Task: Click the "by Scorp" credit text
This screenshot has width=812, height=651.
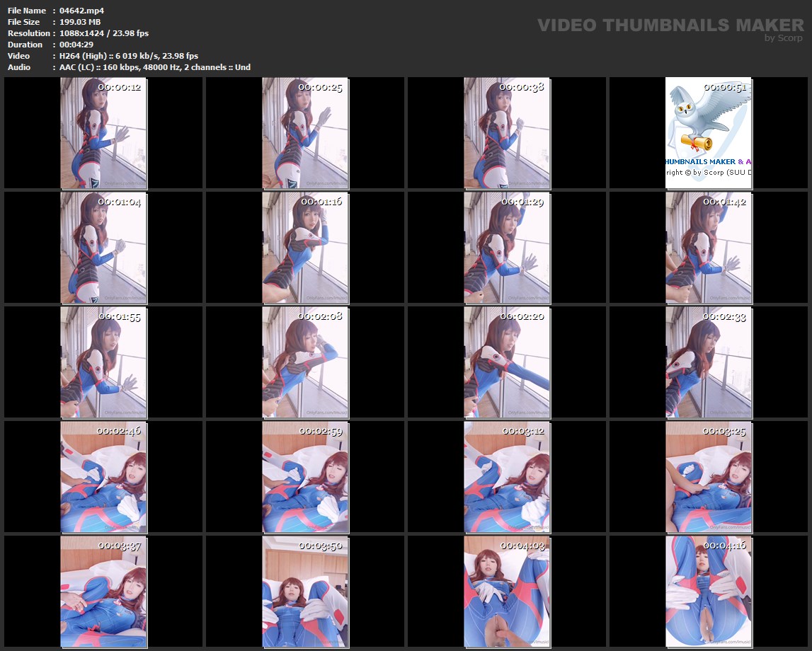Action: tap(784, 39)
